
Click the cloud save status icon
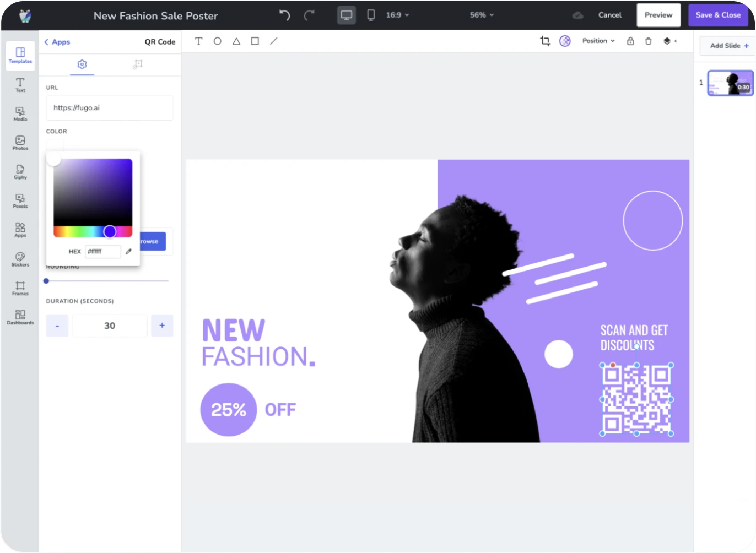577,15
